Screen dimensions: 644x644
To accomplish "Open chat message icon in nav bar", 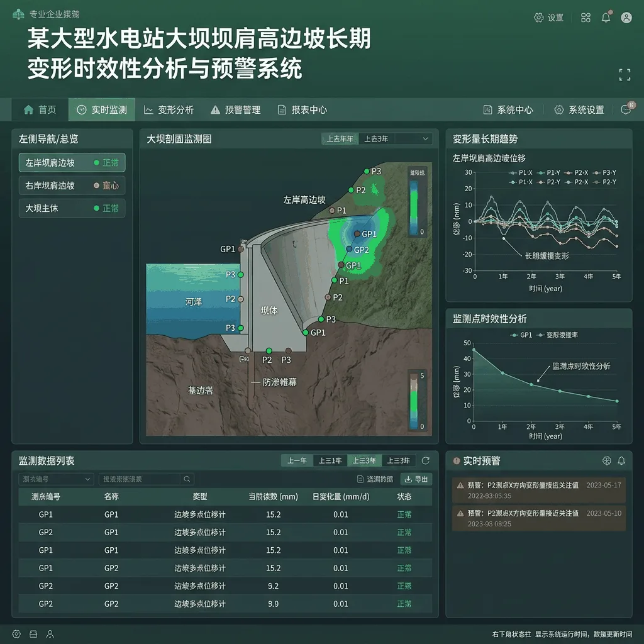I will [x=626, y=109].
